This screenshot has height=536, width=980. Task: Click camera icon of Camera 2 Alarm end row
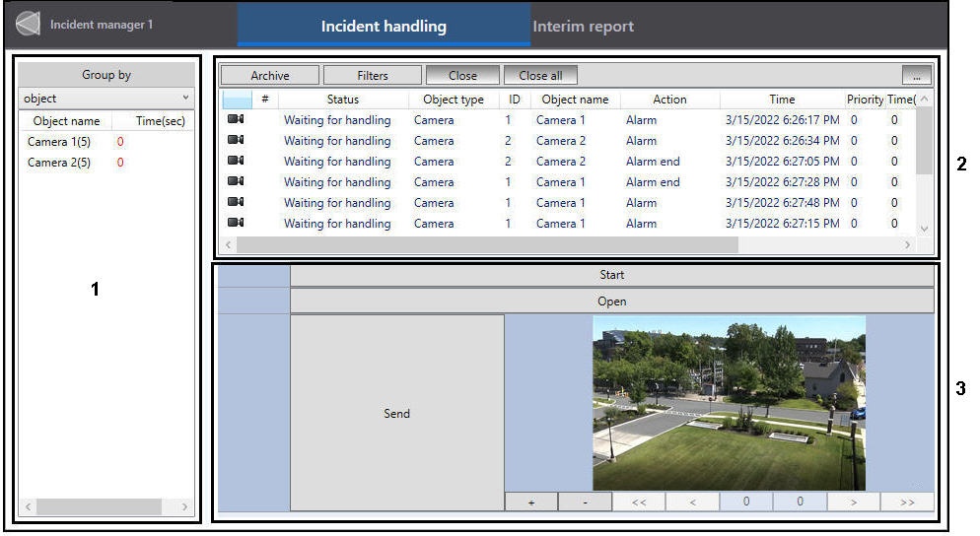pyautogui.click(x=236, y=161)
